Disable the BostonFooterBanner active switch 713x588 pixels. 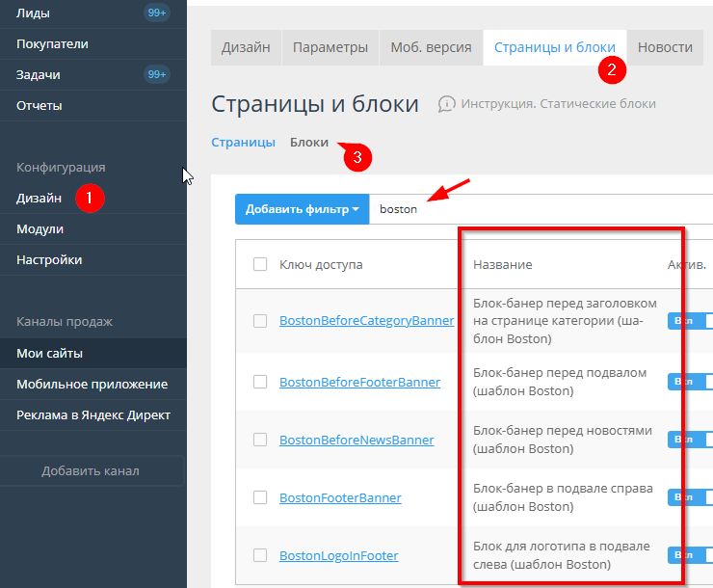point(690,497)
